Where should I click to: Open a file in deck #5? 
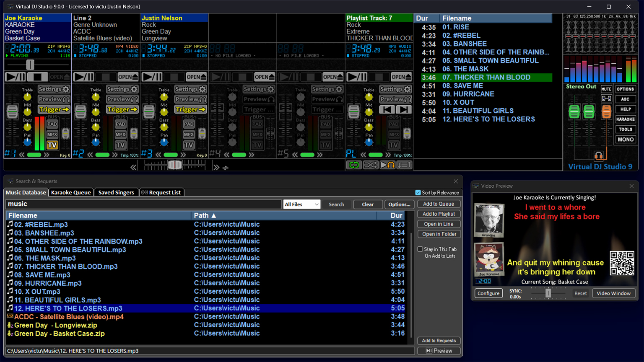click(333, 77)
